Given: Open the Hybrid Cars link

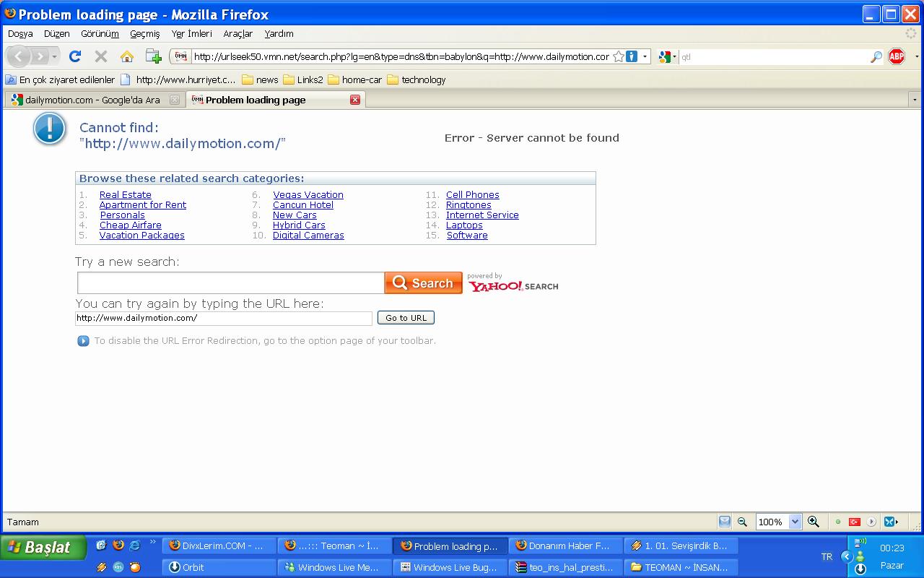Looking at the screenshot, I should [299, 225].
